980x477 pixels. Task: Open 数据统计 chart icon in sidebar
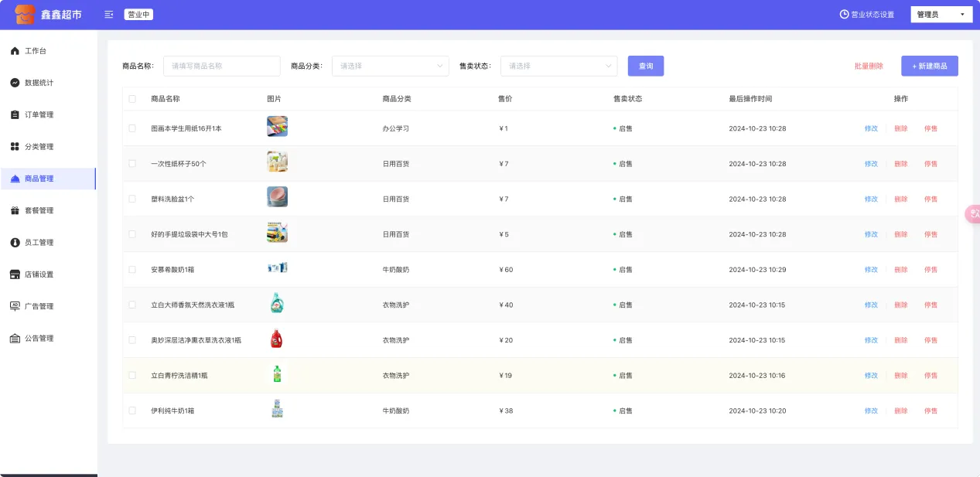(15, 83)
